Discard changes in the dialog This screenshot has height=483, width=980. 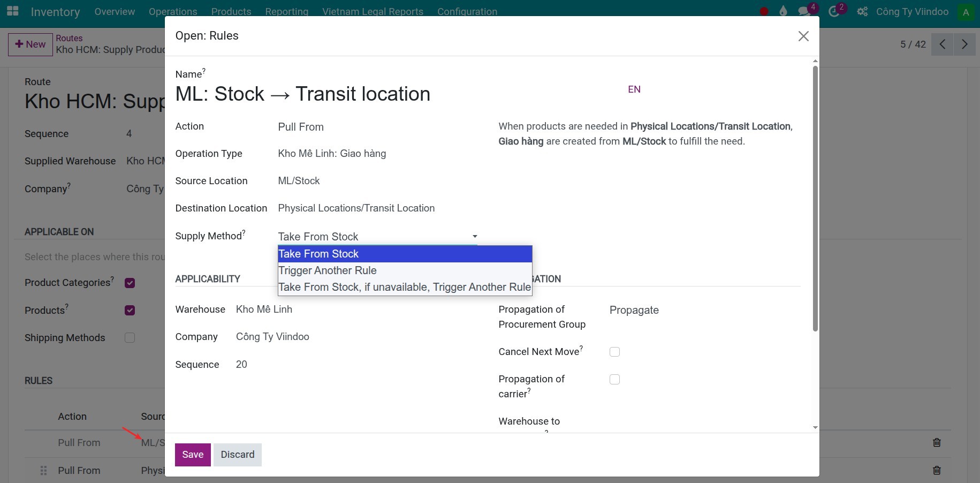238,455
